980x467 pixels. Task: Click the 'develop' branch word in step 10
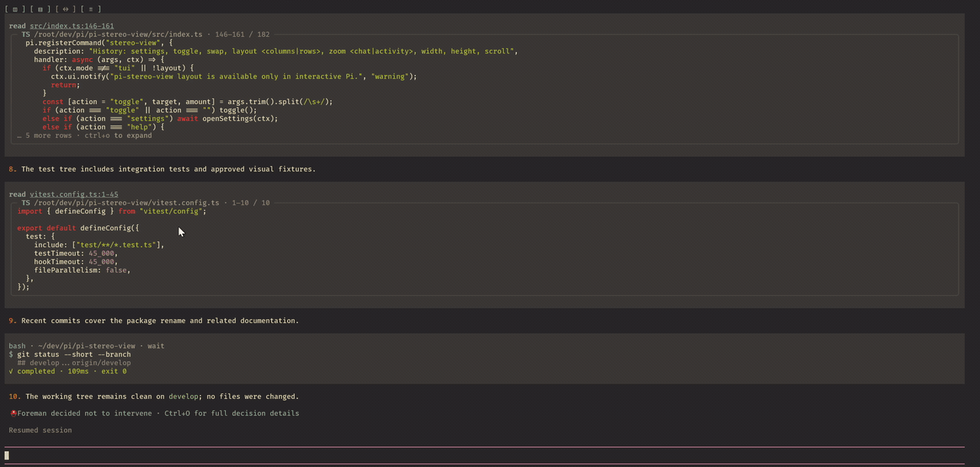(x=184, y=397)
